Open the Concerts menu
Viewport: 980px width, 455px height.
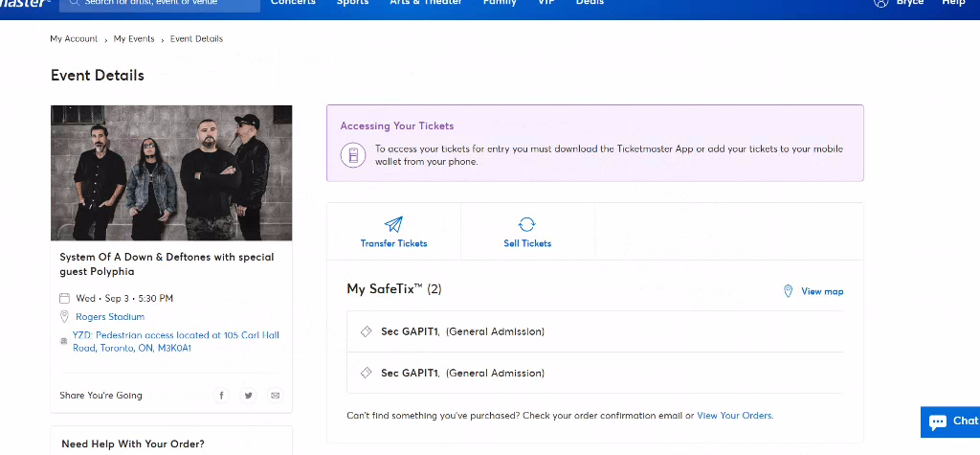pyautogui.click(x=291, y=3)
